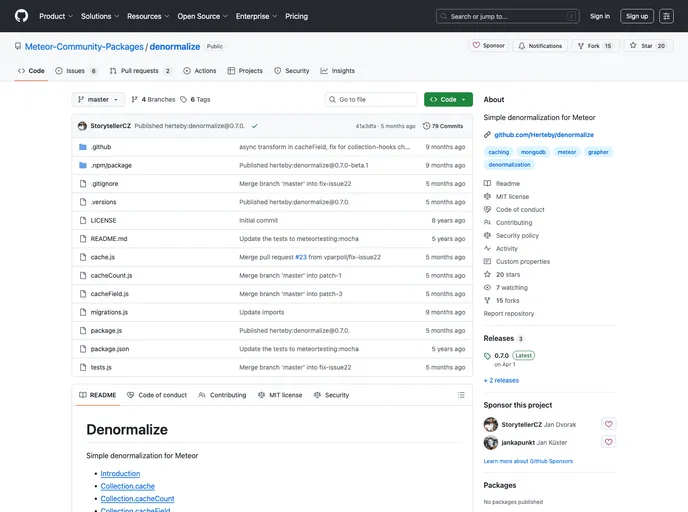Open appearance settings icon in header
Screen dimensions: 688x512
click(666, 16)
